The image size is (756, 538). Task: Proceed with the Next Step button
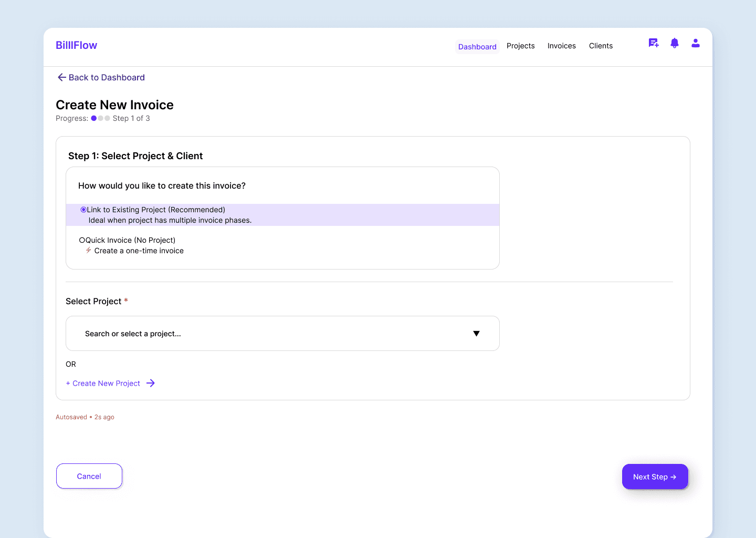click(x=655, y=477)
